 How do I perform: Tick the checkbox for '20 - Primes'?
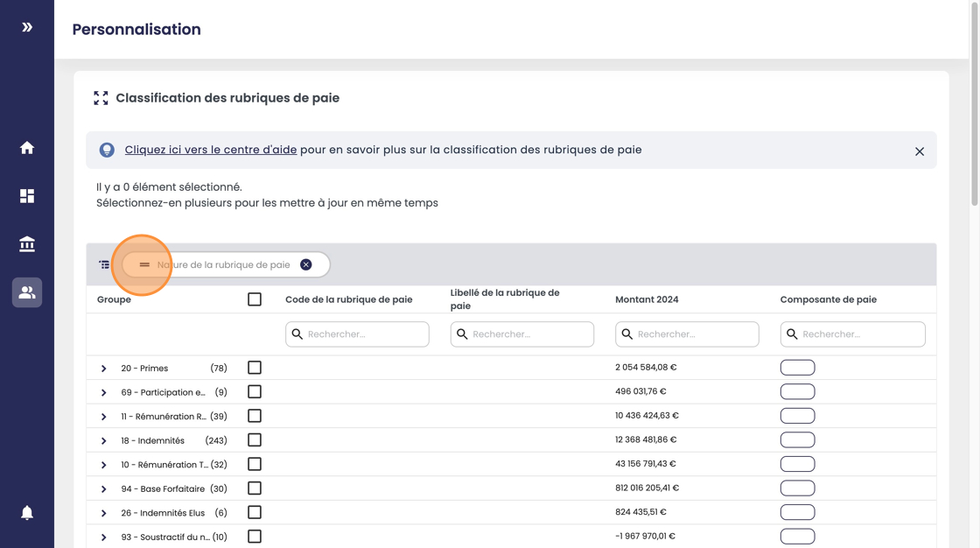[255, 368]
